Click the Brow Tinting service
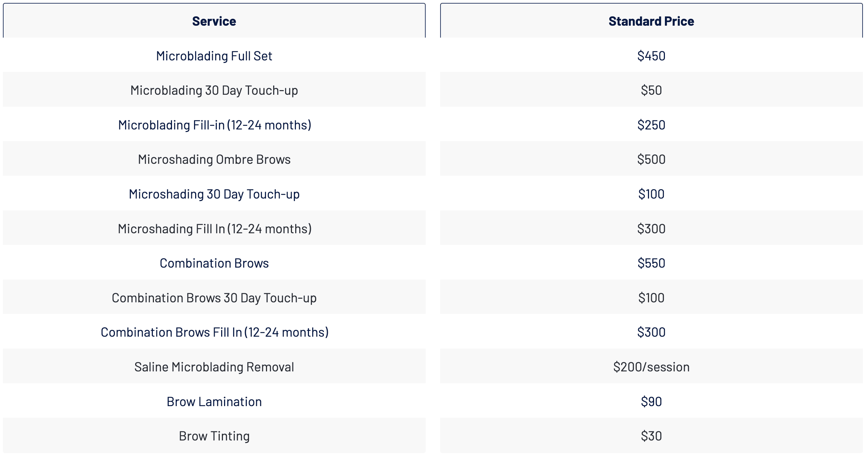The image size is (868, 460). (x=214, y=436)
